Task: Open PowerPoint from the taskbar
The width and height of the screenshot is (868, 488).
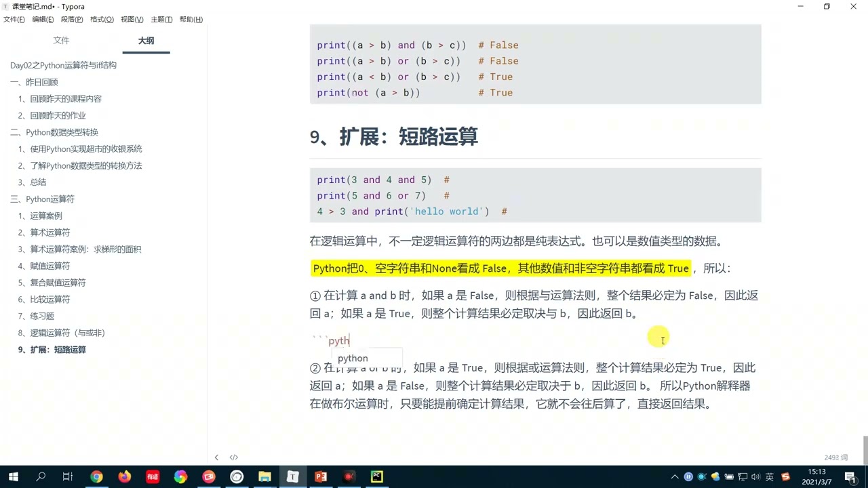Action: (x=321, y=476)
